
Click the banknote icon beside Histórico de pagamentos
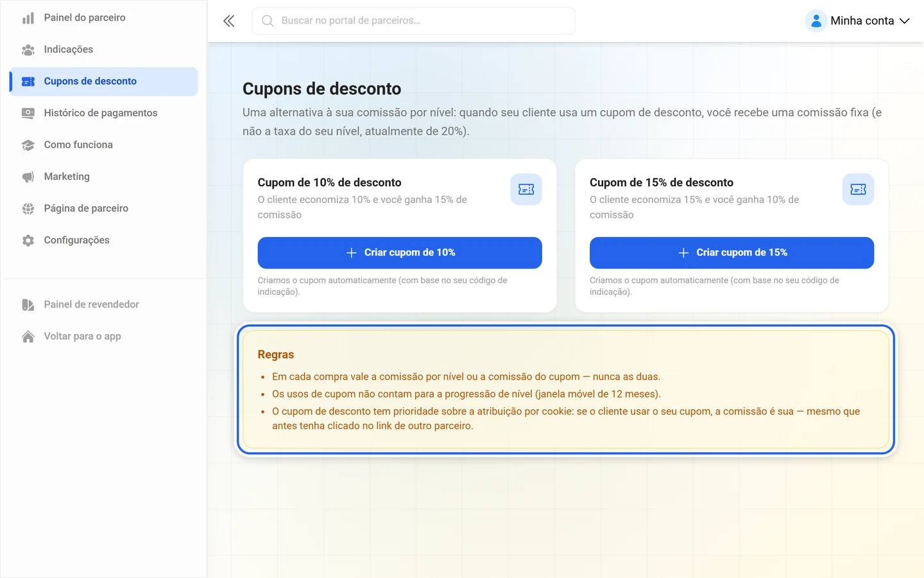click(x=28, y=113)
